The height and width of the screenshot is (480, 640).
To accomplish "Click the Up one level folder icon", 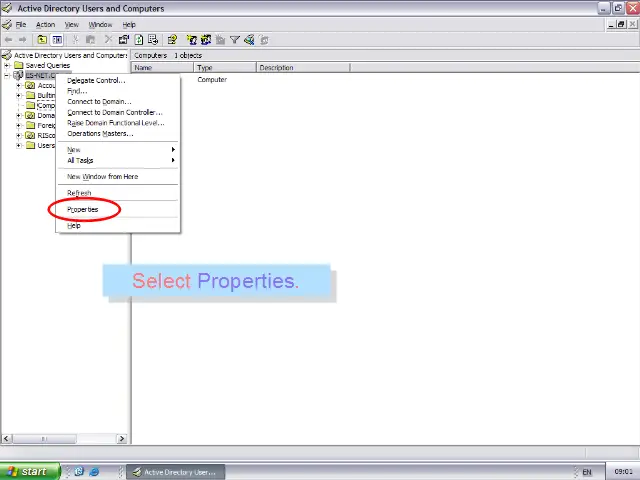I will click(42, 40).
